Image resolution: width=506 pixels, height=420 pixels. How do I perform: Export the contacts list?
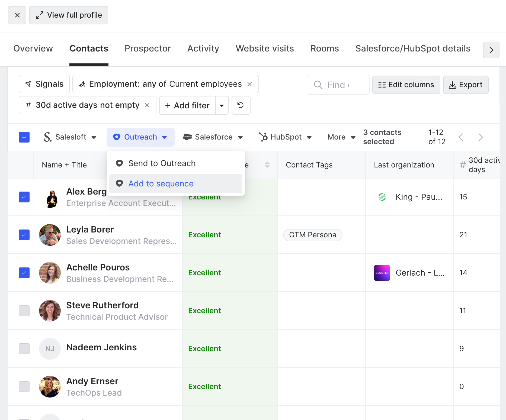[466, 85]
